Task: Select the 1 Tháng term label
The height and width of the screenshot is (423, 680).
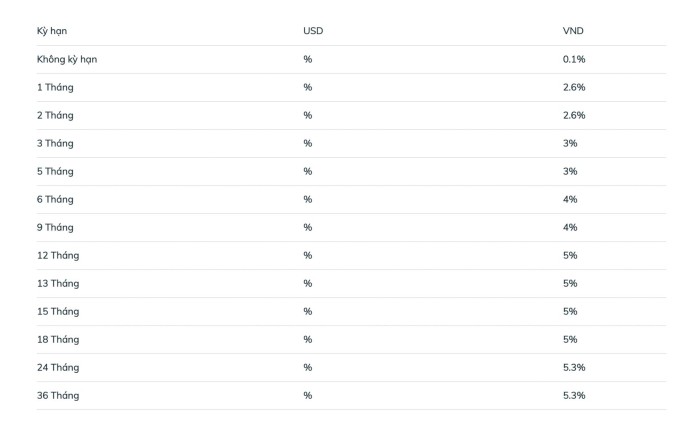Action: [55, 87]
